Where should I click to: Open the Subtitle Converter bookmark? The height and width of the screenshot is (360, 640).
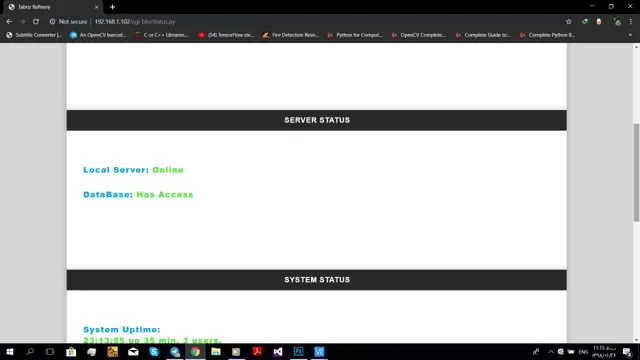34,35
